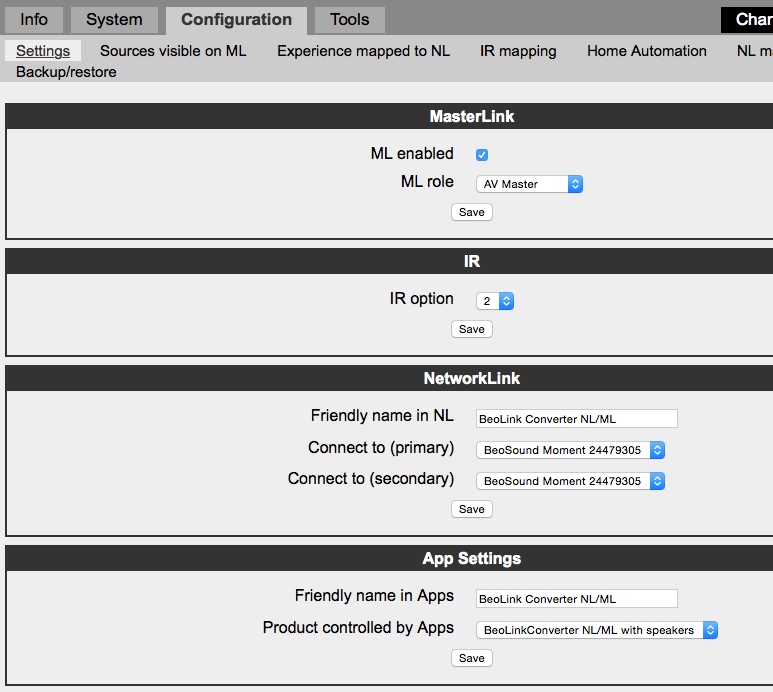Expand the Connect to (secondary) dropdown
This screenshot has height=692, width=773.
point(570,481)
